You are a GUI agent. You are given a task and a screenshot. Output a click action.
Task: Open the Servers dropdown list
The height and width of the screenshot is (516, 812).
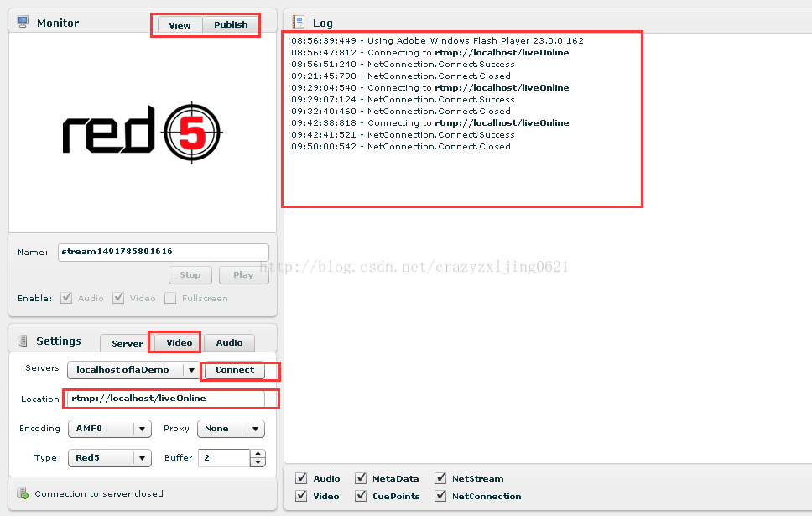coord(133,370)
